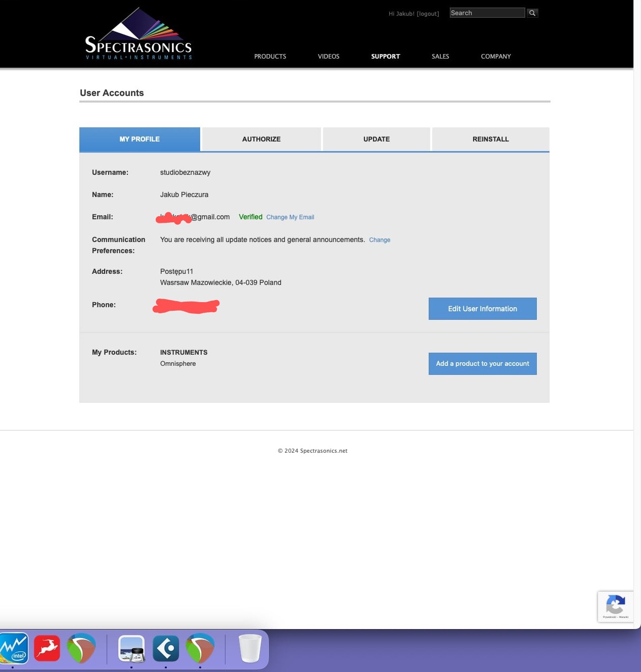Screen dimensions: 641x672
Task: Open the Reaper icon beside the Antelope icon
Action: click(x=81, y=648)
